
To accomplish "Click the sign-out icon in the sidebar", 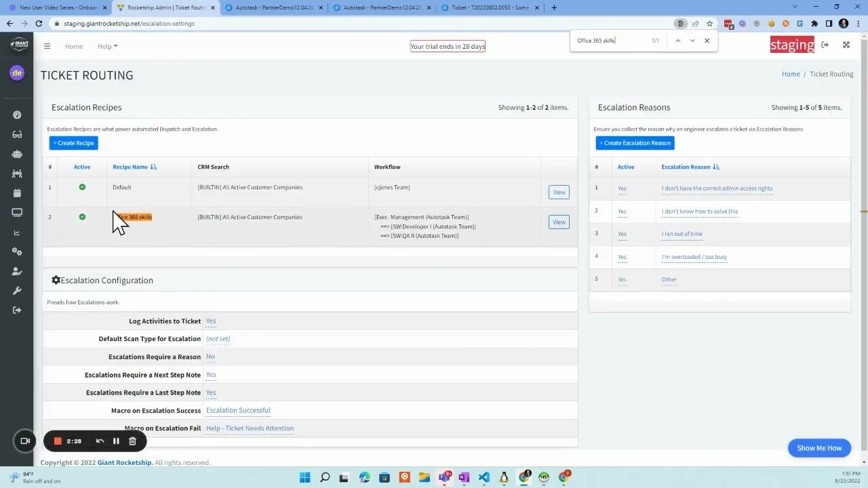I will pos(17,310).
